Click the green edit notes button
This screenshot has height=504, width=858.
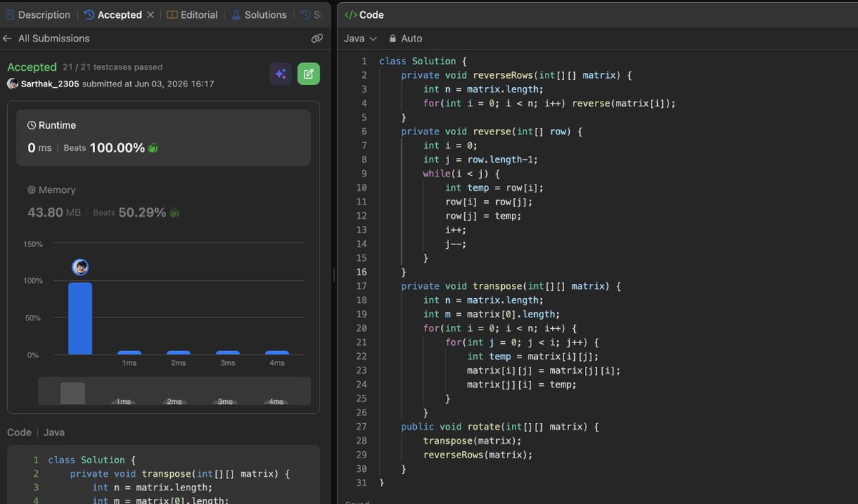[x=309, y=74]
